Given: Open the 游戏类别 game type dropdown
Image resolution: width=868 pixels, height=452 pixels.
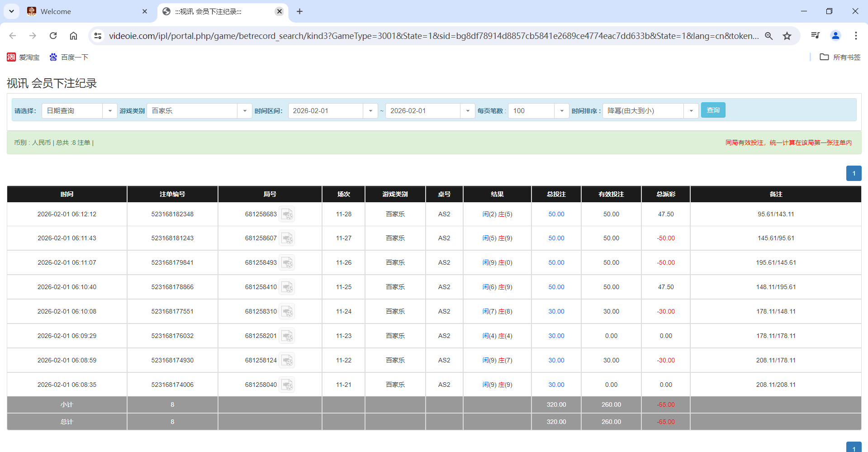Looking at the screenshot, I should click(245, 110).
